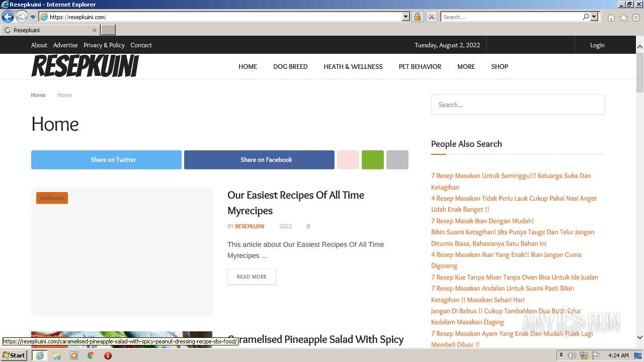
Task: Click the RESEPKUINI site logo
Action: pyautogui.click(x=85, y=66)
